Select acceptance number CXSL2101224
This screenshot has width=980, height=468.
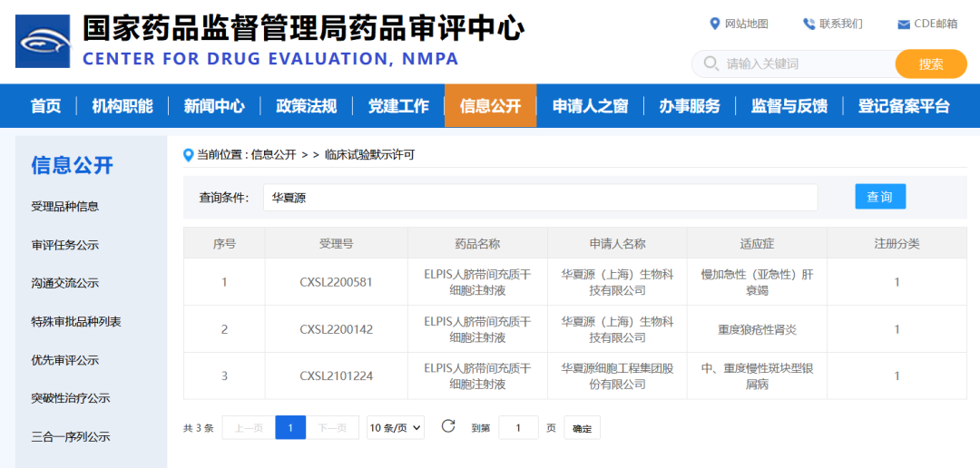click(337, 376)
